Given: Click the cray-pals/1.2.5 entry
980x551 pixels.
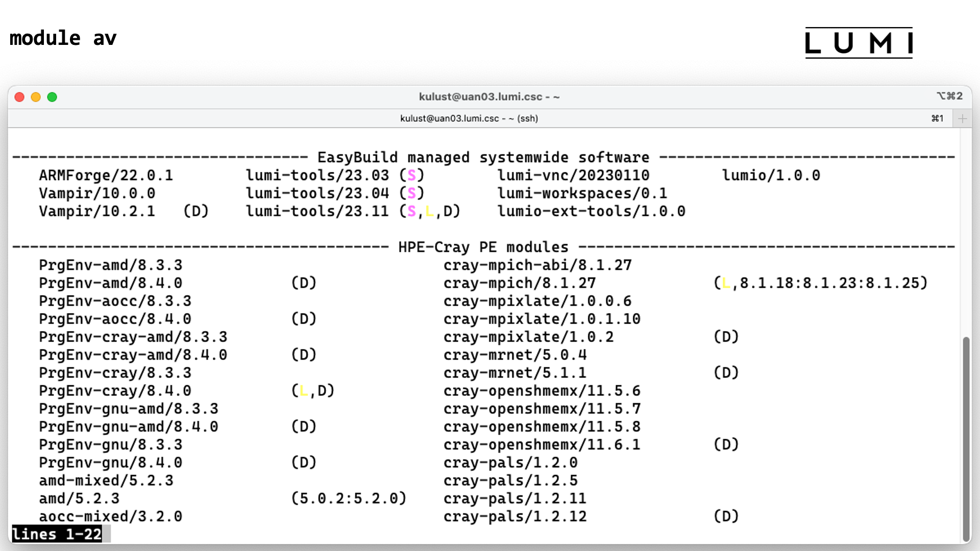Looking at the screenshot, I should (x=510, y=481).
